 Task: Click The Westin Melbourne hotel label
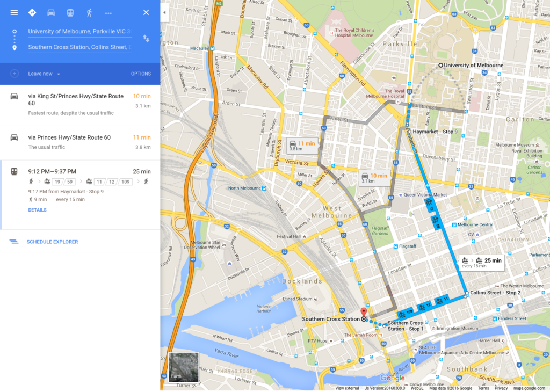522,286
